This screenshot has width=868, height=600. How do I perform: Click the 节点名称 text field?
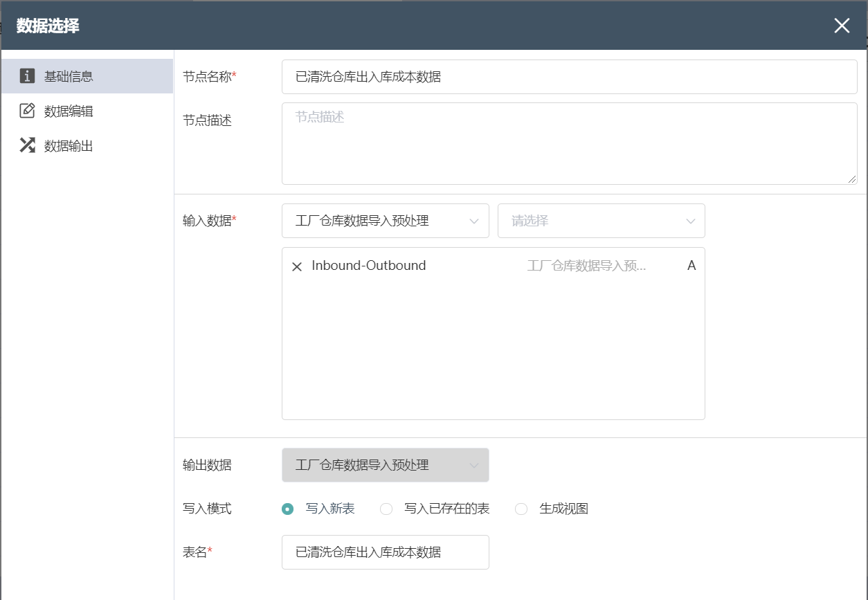point(569,77)
